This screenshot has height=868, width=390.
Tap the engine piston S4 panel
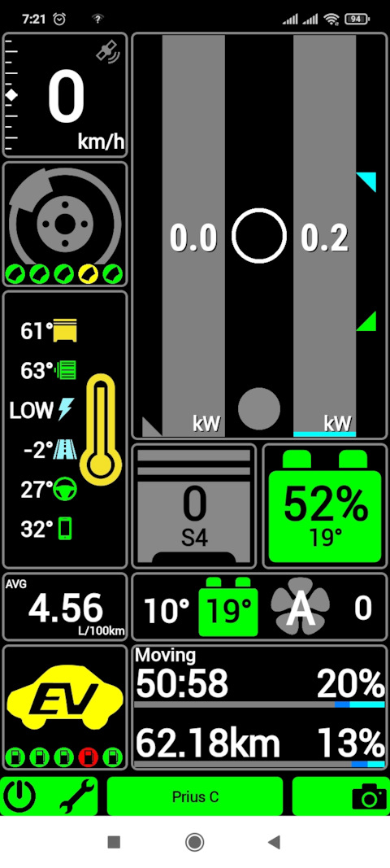[x=194, y=507]
